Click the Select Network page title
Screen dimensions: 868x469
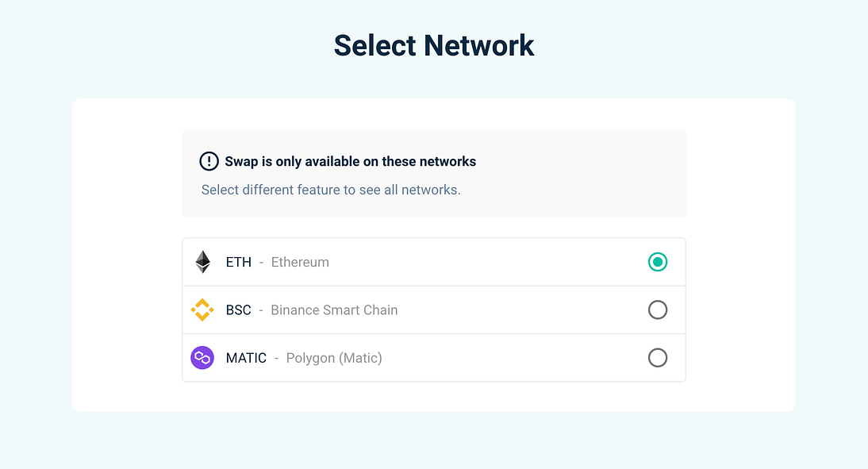(x=434, y=45)
